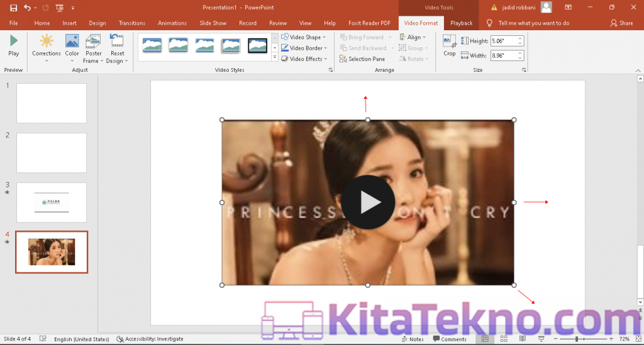
Task: Open the File tab
Action: tap(14, 23)
